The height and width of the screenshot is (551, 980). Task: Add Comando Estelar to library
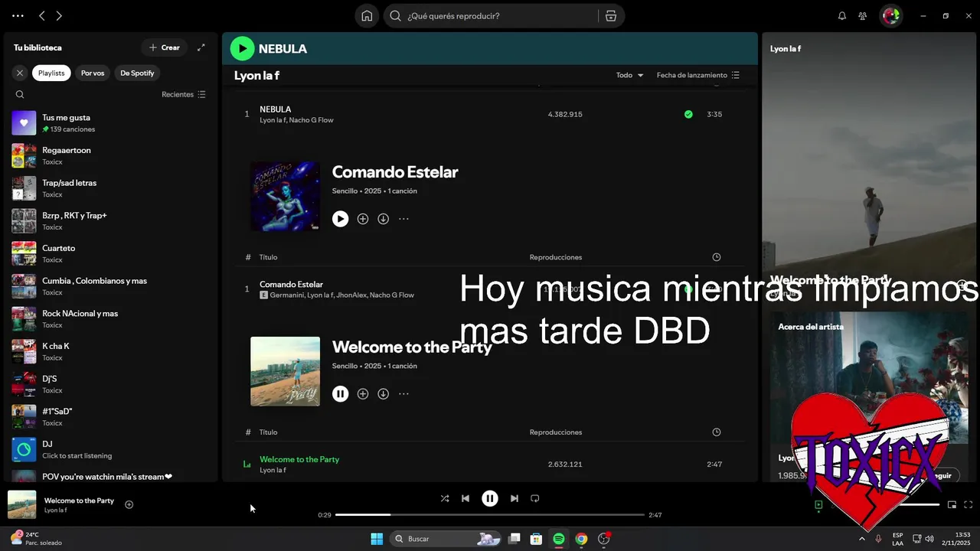tap(363, 219)
